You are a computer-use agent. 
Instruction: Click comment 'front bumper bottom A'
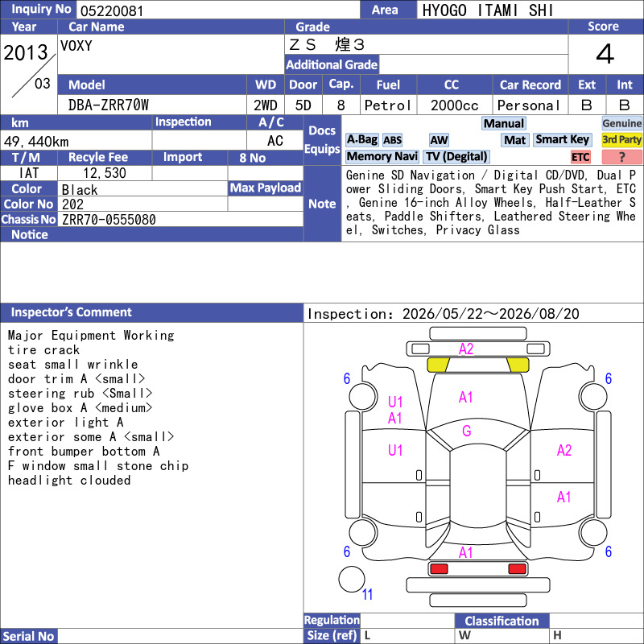[84, 452]
